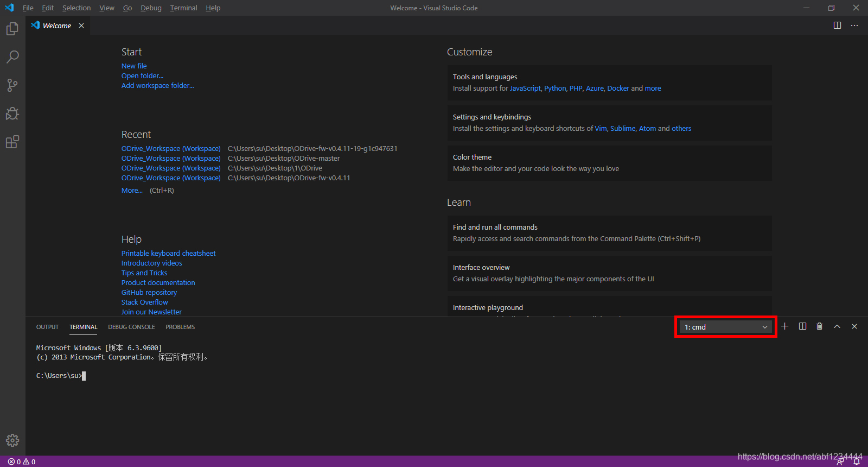Open GitHub repository link

click(149, 292)
